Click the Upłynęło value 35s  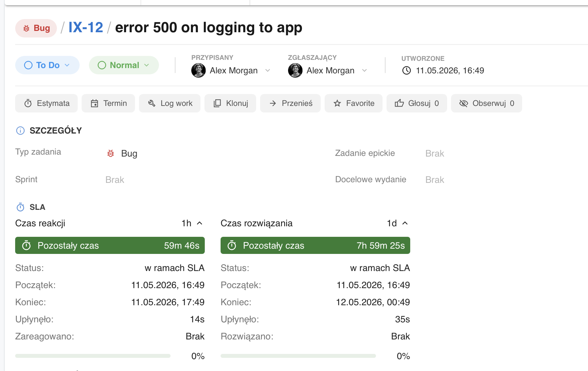click(402, 319)
